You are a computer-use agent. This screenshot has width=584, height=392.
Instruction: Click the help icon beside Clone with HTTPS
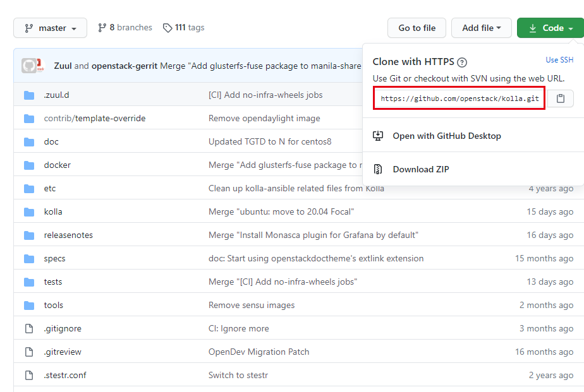462,62
